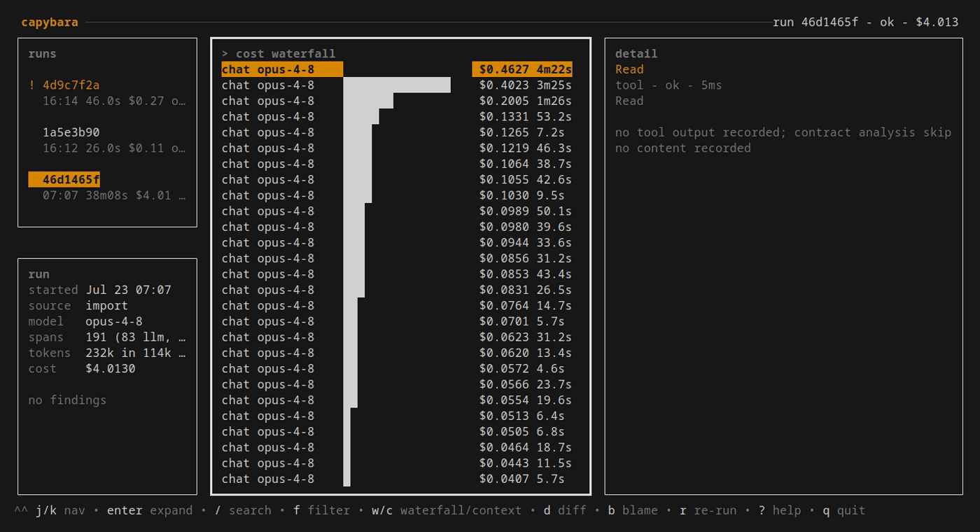Click the 'q quit' footer hint

coord(844,510)
